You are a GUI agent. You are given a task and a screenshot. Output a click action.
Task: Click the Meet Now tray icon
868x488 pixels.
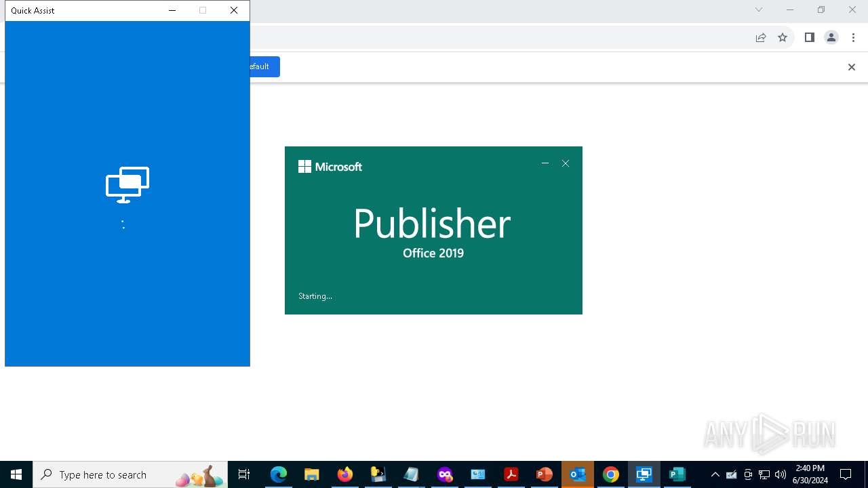point(748,474)
